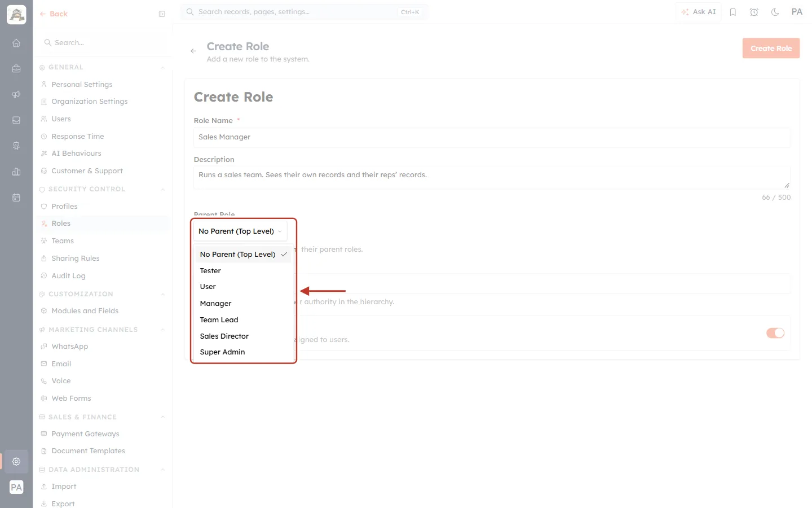The width and height of the screenshot is (812, 508).
Task: Open Modules and Fields settings
Action: point(85,311)
